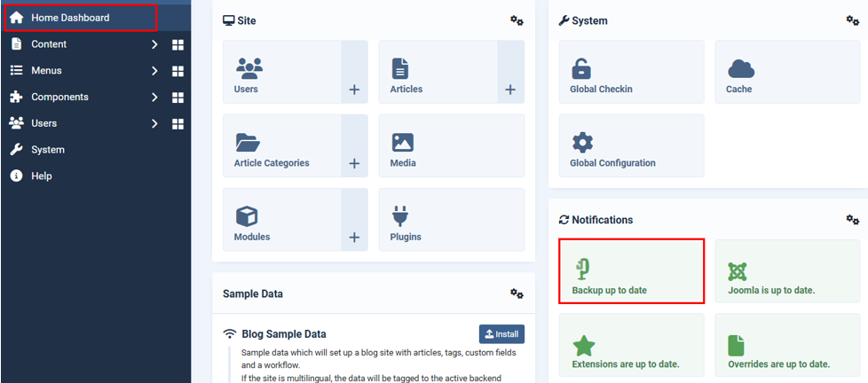Click the Media image icon
868x383 pixels.
point(403,142)
